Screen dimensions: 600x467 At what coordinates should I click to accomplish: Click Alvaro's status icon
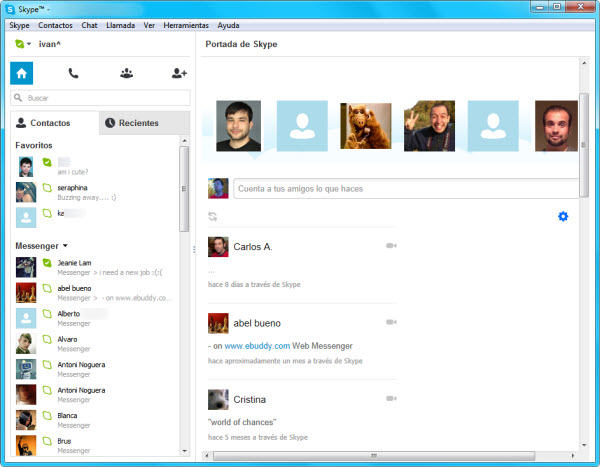tap(47, 339)
